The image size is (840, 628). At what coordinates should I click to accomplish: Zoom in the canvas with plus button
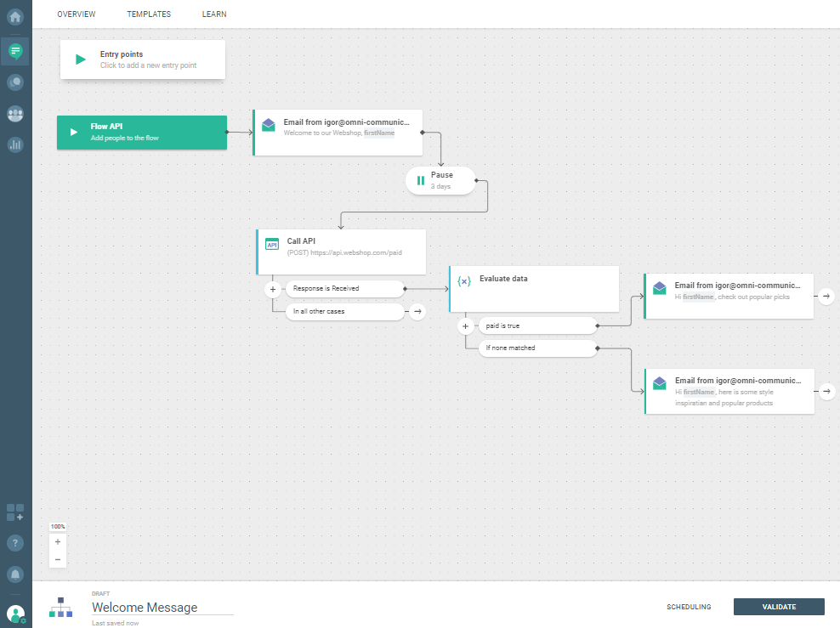(58, 541)
